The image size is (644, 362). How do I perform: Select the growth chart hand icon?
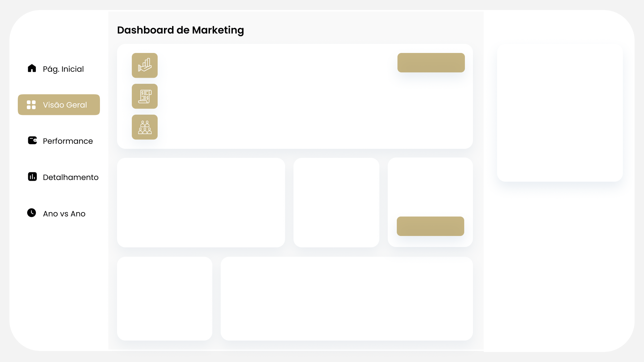tap(145, 65)
